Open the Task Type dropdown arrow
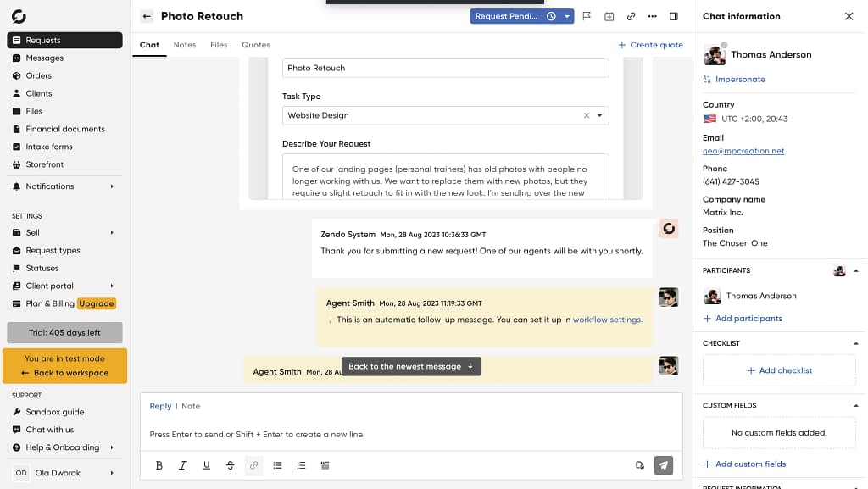Viewport: 868px width, 489px height. (599, 115)
